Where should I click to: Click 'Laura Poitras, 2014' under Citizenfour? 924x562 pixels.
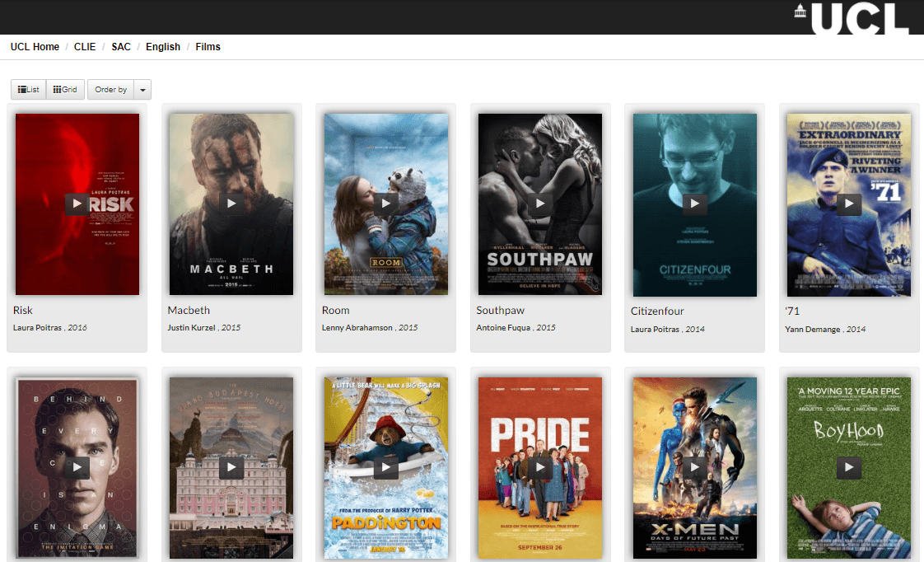[668, 329]
